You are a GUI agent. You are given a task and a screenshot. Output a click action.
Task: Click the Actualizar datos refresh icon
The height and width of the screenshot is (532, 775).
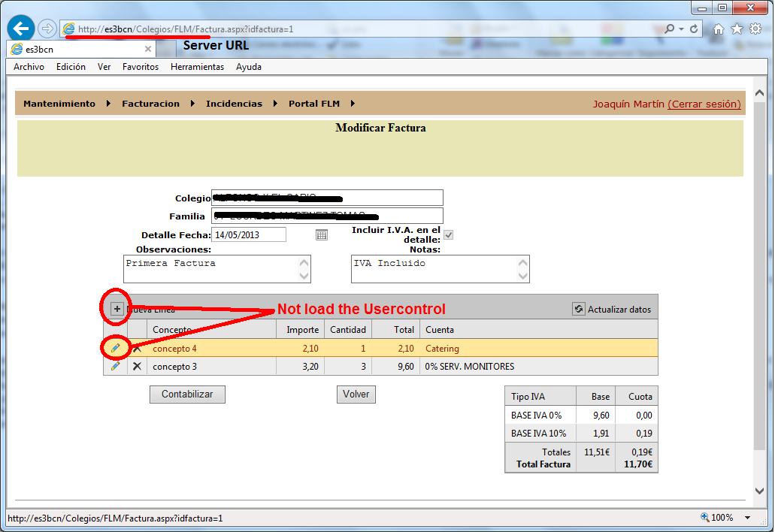click(x=578, y=309)
